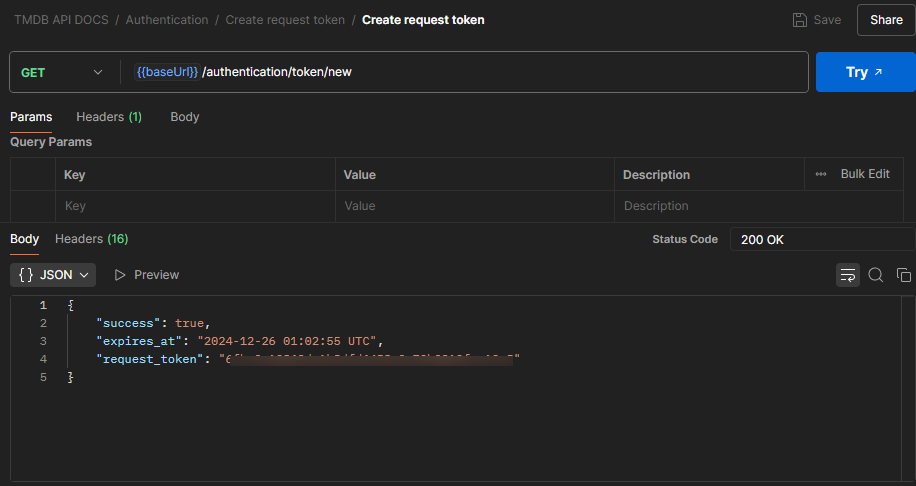Viewport: 916px width, 486px height.
Task: Click the /authentication/token/new URL path
Action: click(277, 72)
